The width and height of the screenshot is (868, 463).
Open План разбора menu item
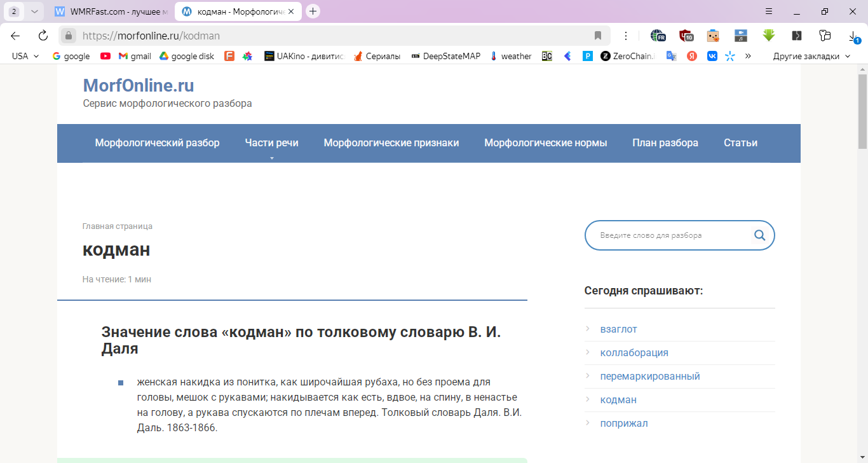[x=665, y=143]
